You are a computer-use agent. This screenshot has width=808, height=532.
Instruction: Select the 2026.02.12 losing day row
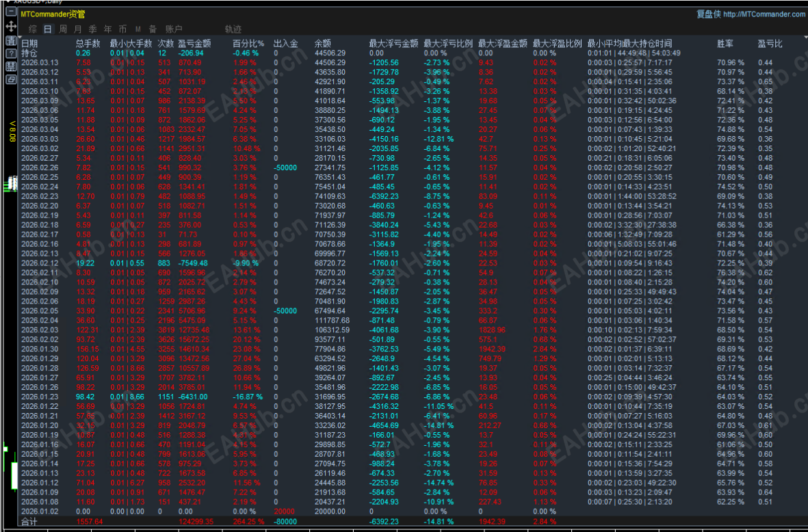[40, 263]
